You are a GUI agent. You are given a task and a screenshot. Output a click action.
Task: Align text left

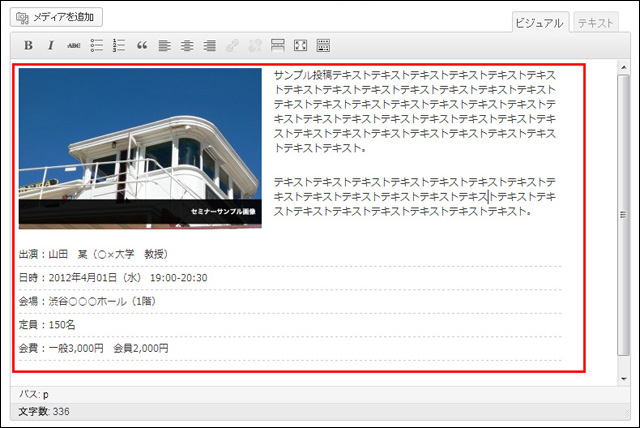(x=165, y=46)
